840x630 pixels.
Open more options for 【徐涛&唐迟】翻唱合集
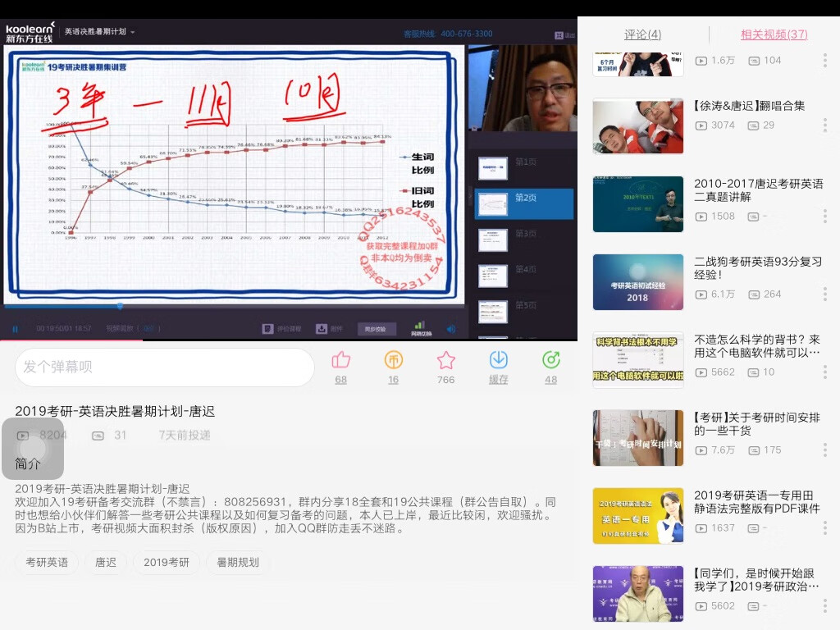click(x=825, y=126)
